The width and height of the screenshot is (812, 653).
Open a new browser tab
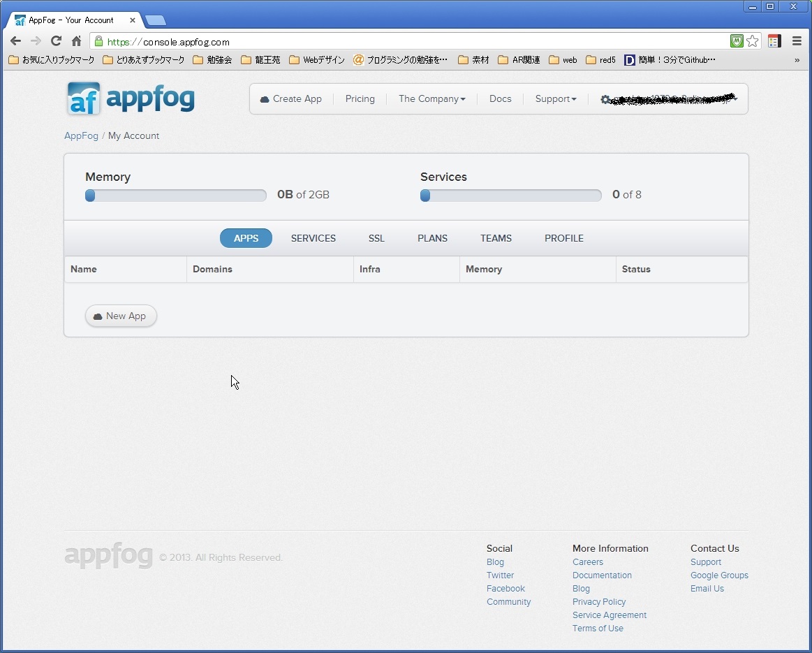156,20
